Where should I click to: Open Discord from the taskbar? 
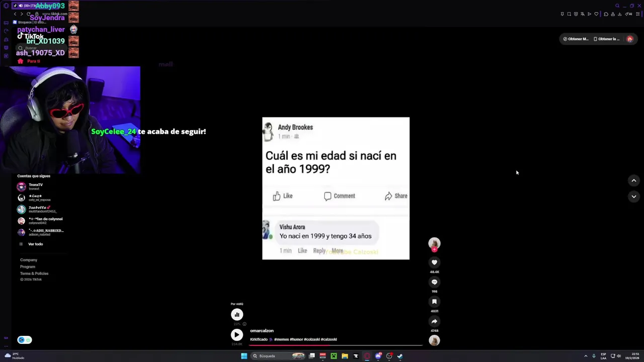point(378,356)
